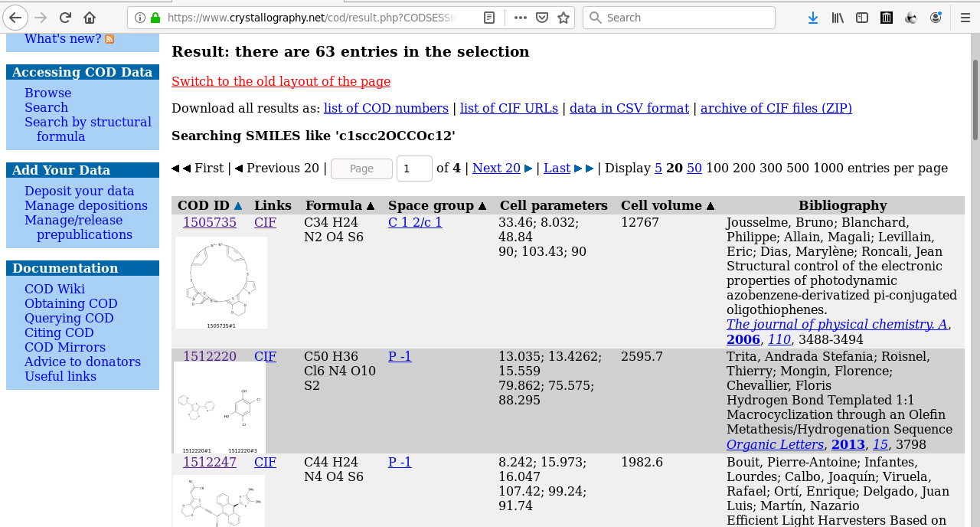The height and width of the screenshot is (527, 980).
Task: Open structure thumbnail for entry 1505735
Action: (220, 283)
